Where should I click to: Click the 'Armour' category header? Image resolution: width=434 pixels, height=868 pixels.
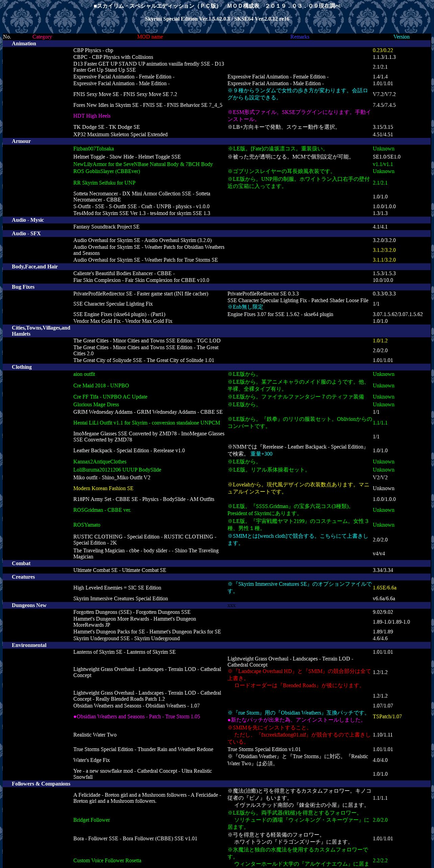[x=21, y=141]
